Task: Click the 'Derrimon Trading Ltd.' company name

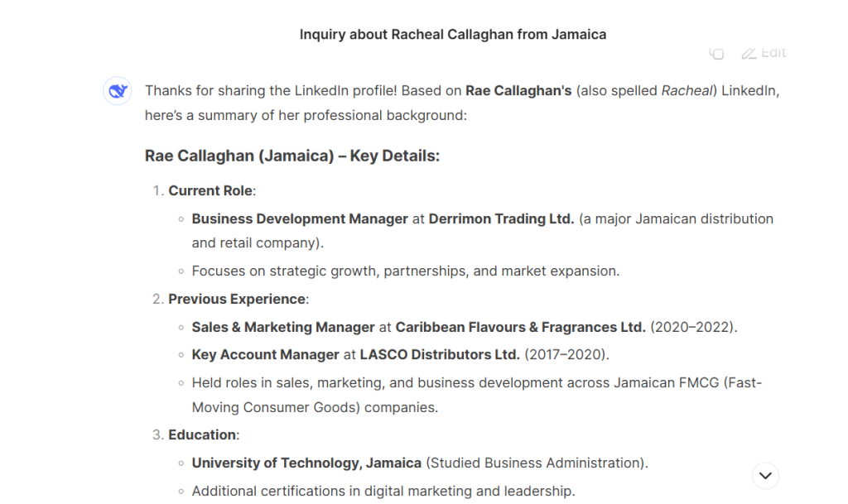Action: click(x=501, y=219)
